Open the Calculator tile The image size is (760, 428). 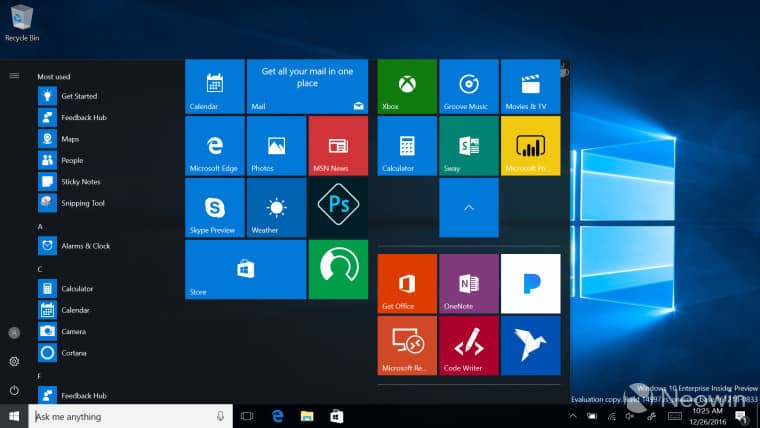(407, 146)
